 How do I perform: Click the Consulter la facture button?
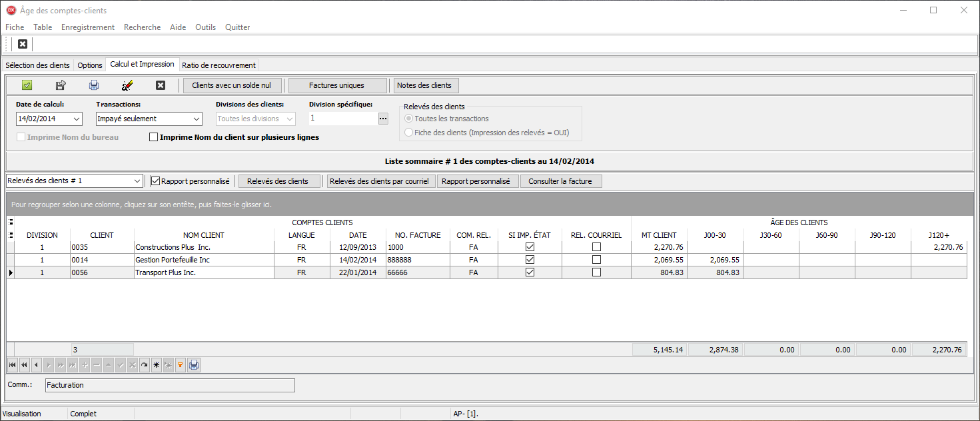coord(561,181)
